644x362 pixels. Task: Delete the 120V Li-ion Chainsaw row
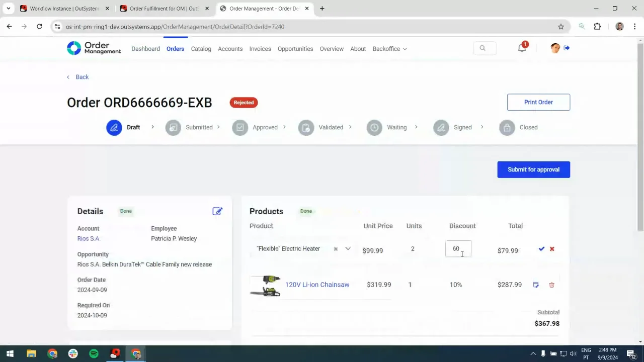(x=551, y=285)
